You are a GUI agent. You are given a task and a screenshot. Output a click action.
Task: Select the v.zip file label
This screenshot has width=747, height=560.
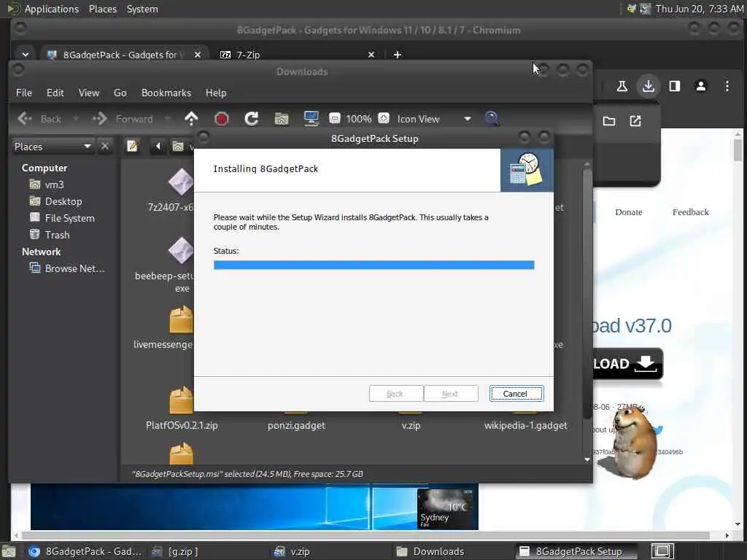(x=411, y=426)
